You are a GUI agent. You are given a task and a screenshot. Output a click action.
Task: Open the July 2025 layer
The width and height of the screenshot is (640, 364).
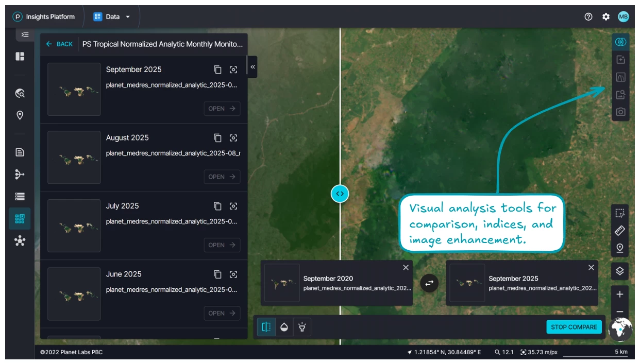click(222, 245)
